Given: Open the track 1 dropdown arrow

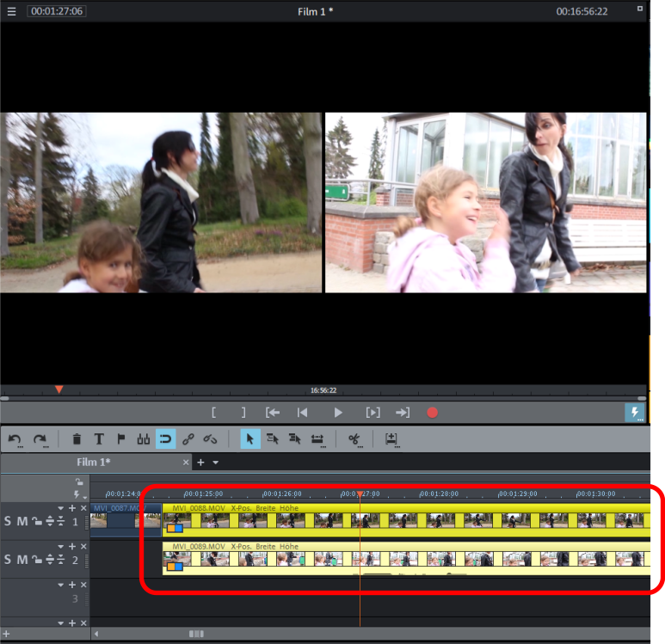Looking at the screenshot, I should [60, 508].
